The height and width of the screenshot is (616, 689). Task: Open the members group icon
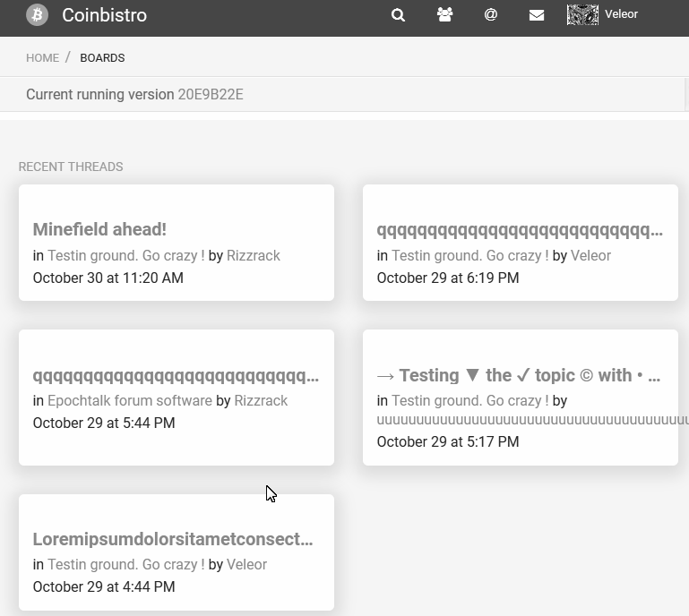pyautogui.click(x=444, y=14)
